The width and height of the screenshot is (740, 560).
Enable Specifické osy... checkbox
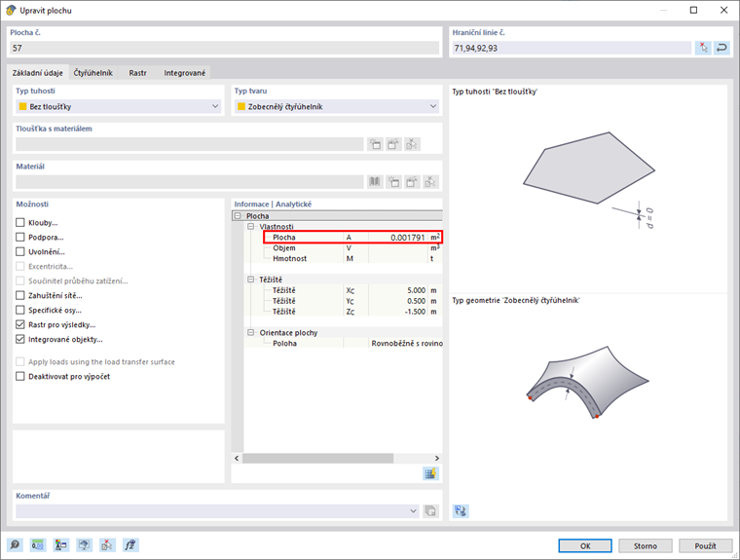click(20, 311)
